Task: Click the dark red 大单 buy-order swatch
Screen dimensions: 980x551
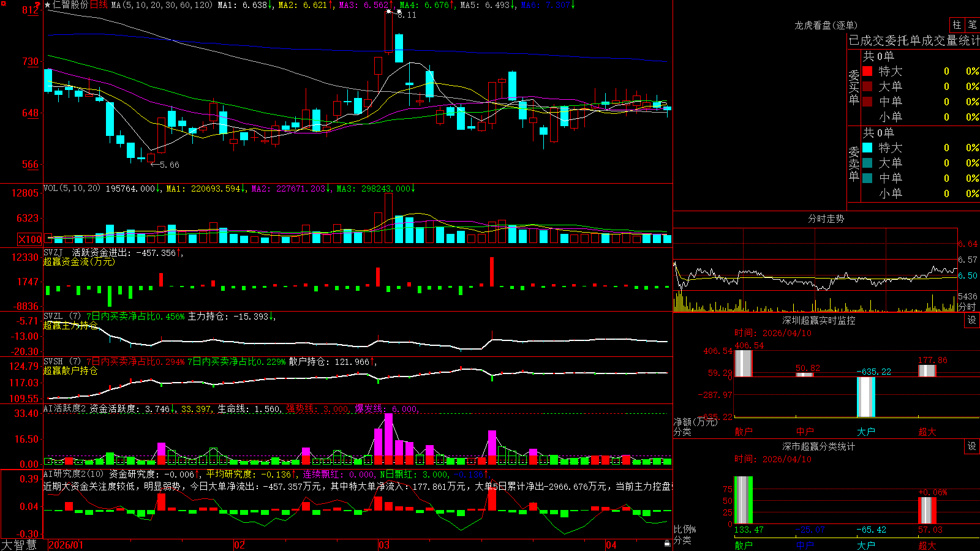Action: pos(867,86)
